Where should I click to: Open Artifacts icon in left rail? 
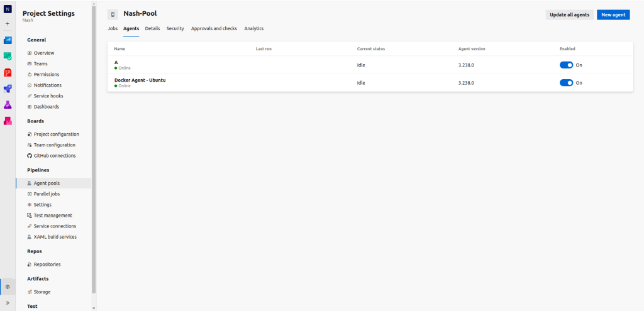8,121
